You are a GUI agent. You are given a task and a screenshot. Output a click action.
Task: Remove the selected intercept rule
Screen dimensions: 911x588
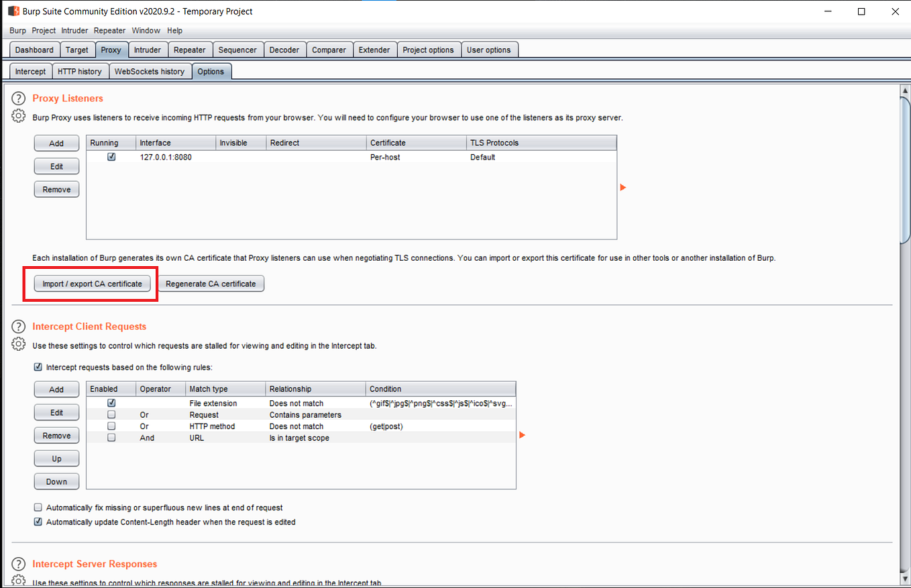pyautogui.click(x=56, y=436)
